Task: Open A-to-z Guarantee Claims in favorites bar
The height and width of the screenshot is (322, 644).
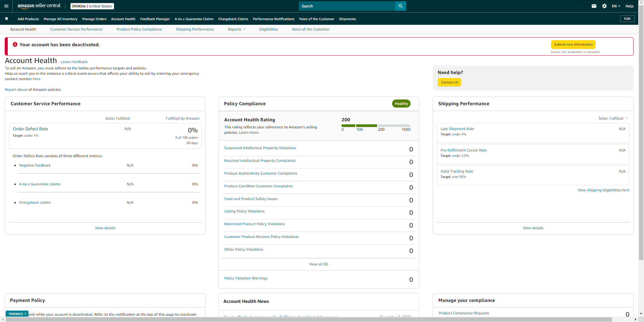Action: (x=194, y=19)
